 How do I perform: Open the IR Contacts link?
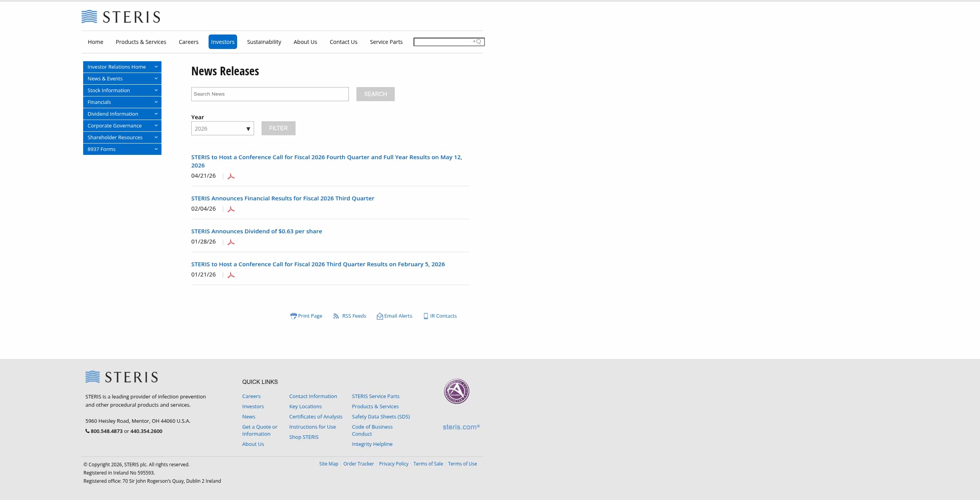click(443, 316)
